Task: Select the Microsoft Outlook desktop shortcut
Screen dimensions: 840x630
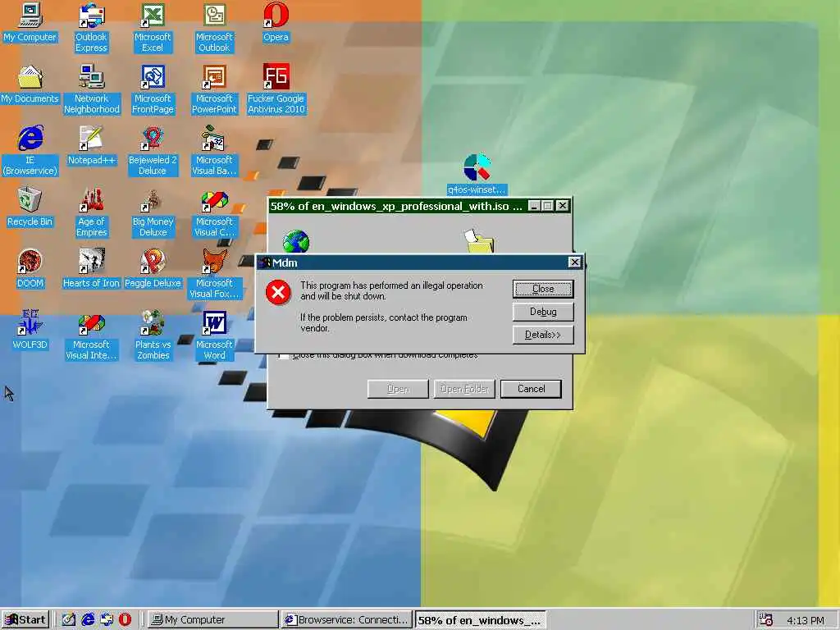Action: click(214, 27)
